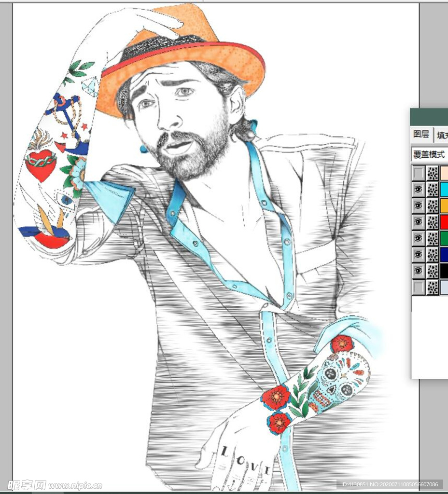Click the pattern icon of the cyan layer

[433, 190]
